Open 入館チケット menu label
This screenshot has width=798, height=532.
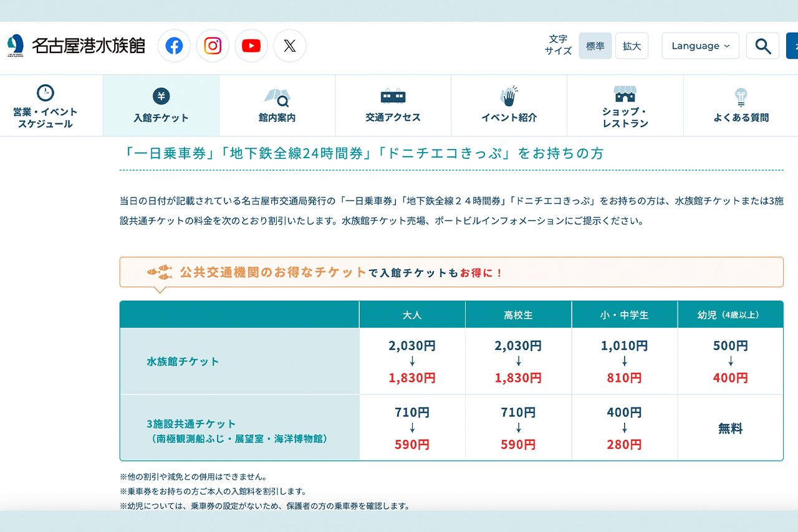[x=161, y=118]
